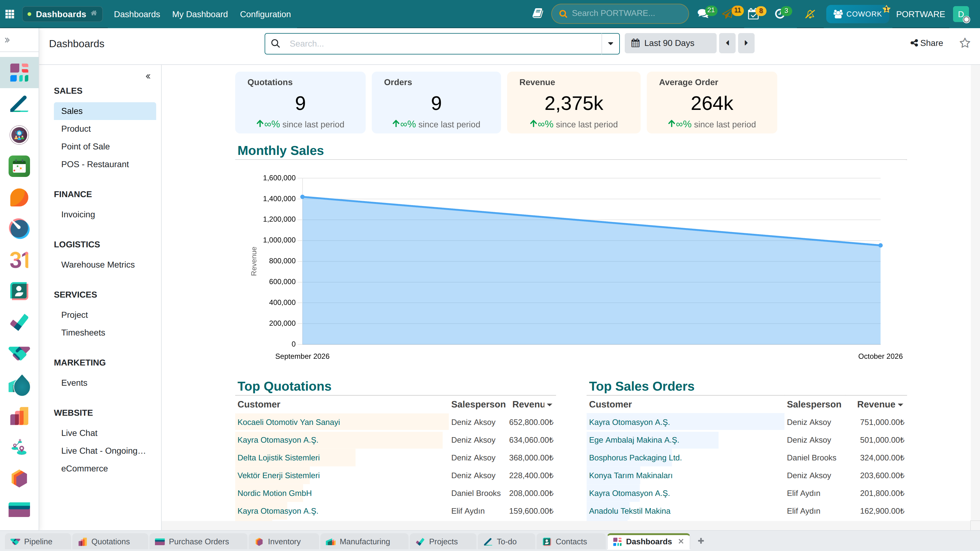Sort Top Quotations by Revenue column arrow
The image size is (980, 551).
click(550, 405)
